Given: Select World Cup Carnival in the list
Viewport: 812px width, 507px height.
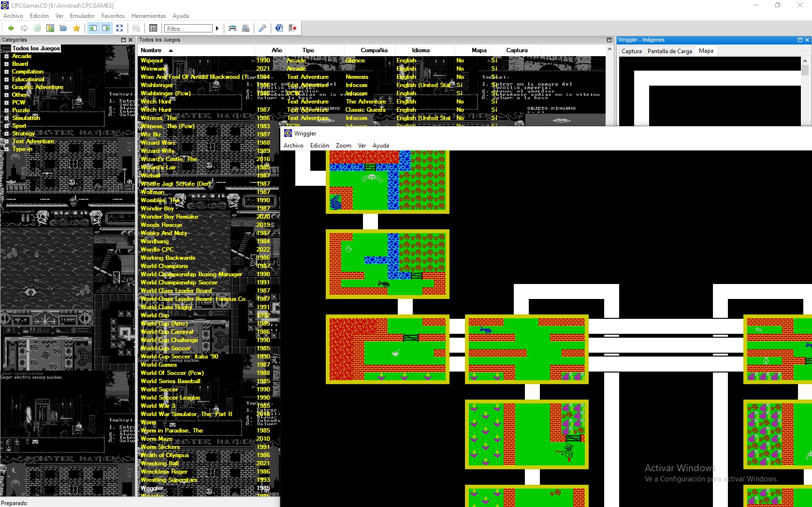Looking at the screenshot, I should [x=167, y=332].
